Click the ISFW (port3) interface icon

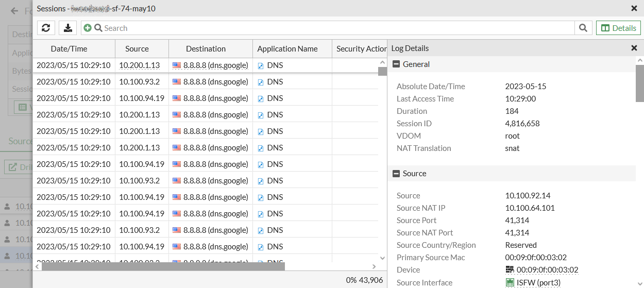(510, 282)
